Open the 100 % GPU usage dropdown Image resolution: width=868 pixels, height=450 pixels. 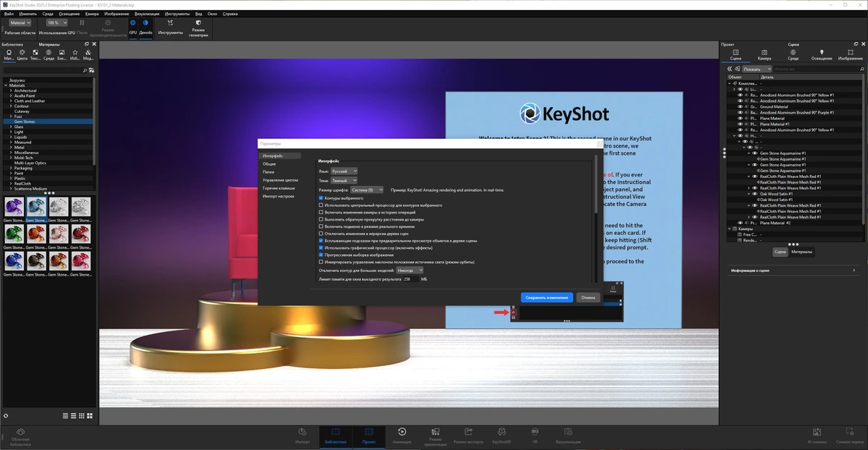(57, 22)
